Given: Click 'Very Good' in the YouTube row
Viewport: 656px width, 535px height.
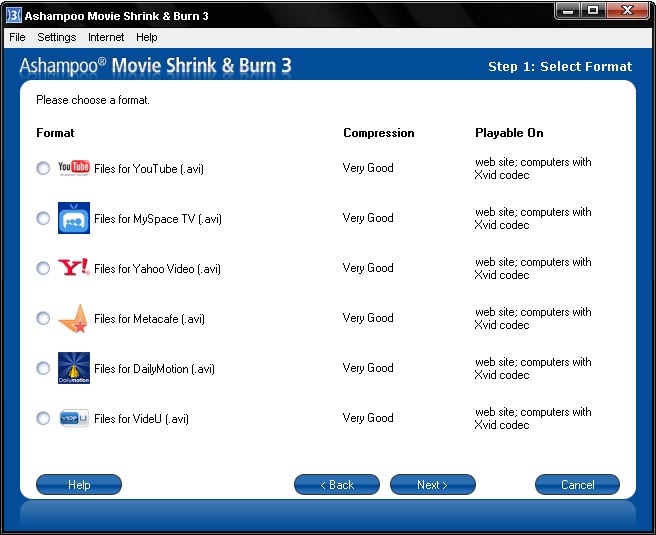Looking at the screenshot, I should tap(368, 168).
